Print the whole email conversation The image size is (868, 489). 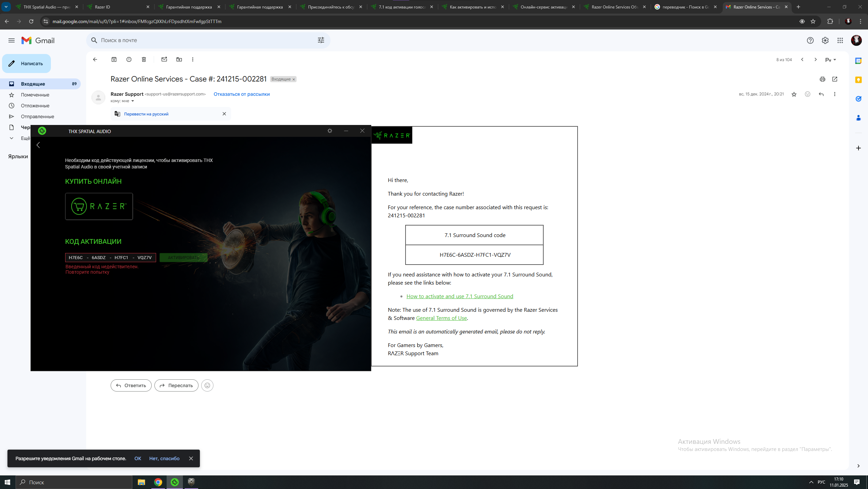point(823,79)
